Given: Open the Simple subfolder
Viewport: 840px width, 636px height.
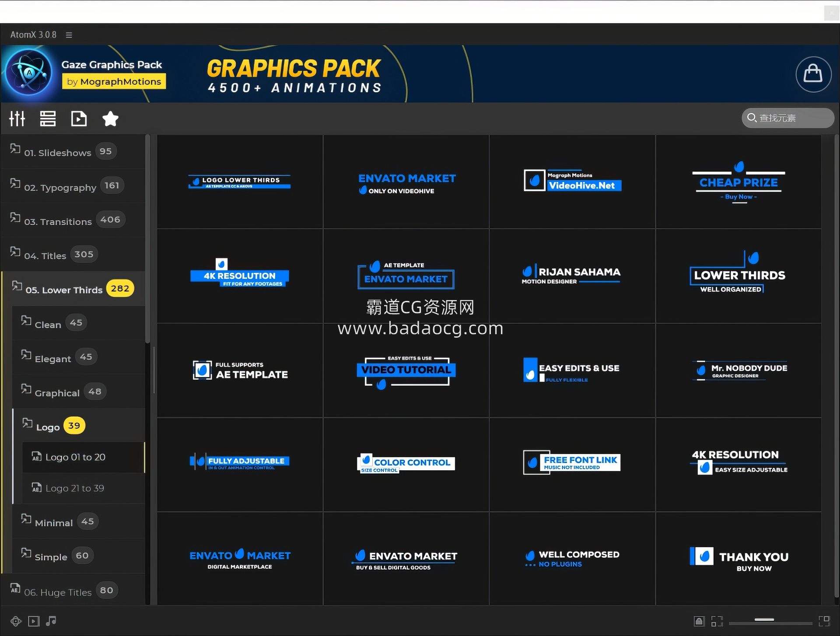Looking at the screenshot, I should click(79, 556).
